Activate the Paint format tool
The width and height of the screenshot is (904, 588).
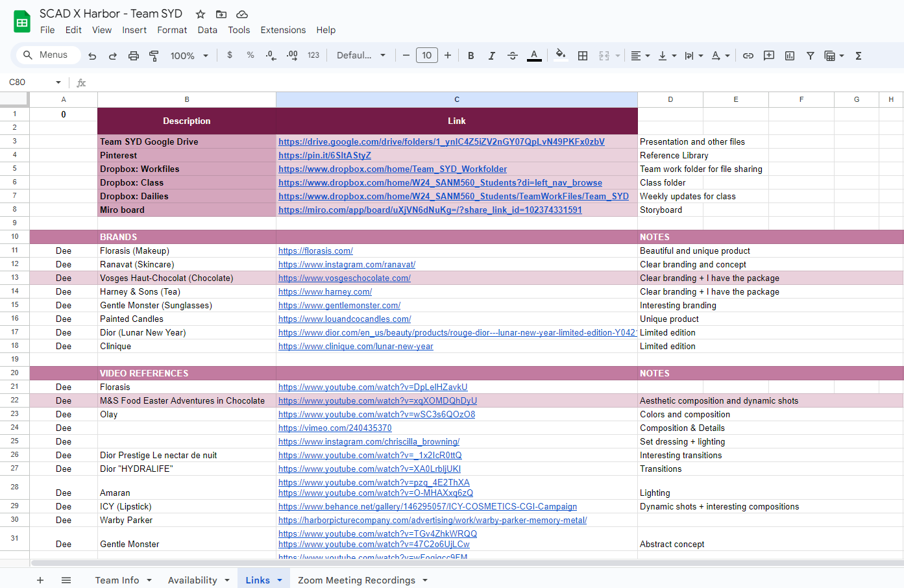(154, 56)
